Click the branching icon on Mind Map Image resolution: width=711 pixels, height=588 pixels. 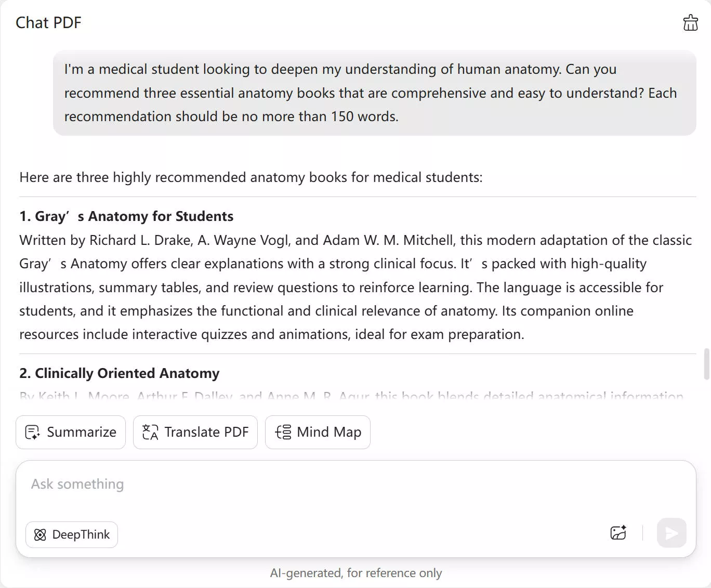click(x=283, y=433)
